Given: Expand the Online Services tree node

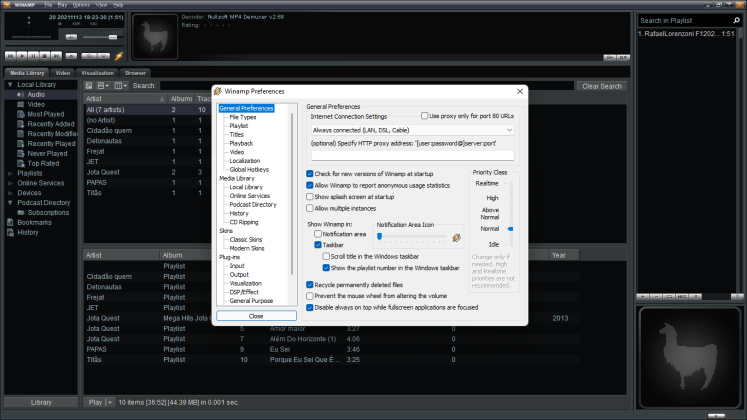Looking at the screenshot, I should [x=10, y=183].
